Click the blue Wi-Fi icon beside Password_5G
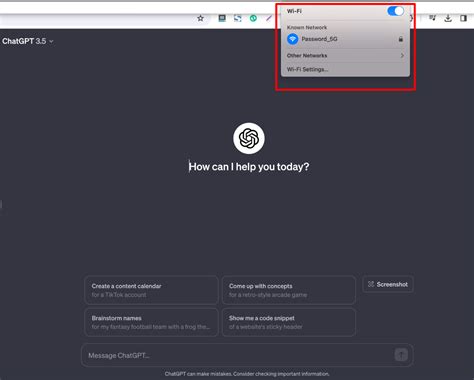This screenshot has height=380, width=474. click(293, 39)
